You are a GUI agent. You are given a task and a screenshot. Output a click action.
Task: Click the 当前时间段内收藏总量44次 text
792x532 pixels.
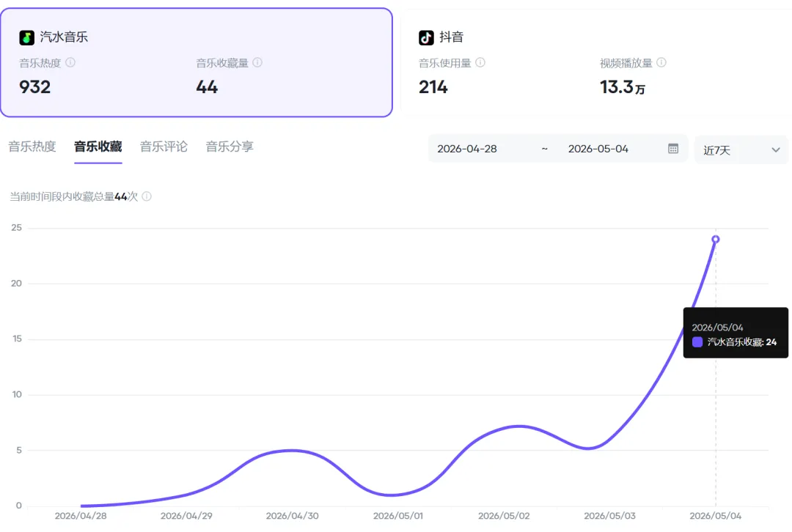(74, 196)
